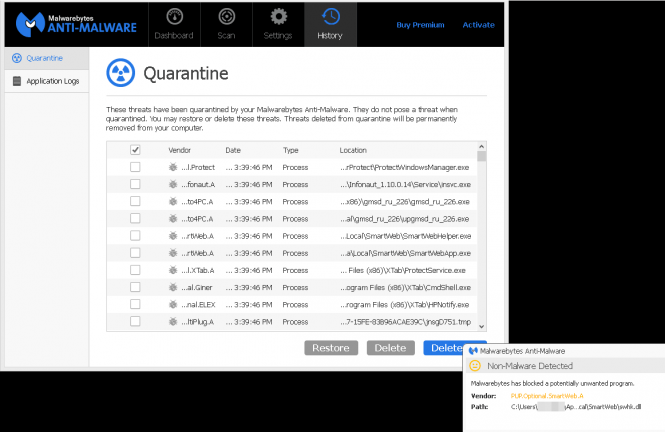The image size is (665, 432).
Task: Check the ProtectWindowsManager.exe row checkbox
Action: pyautogui.click(x=135, y=167)
